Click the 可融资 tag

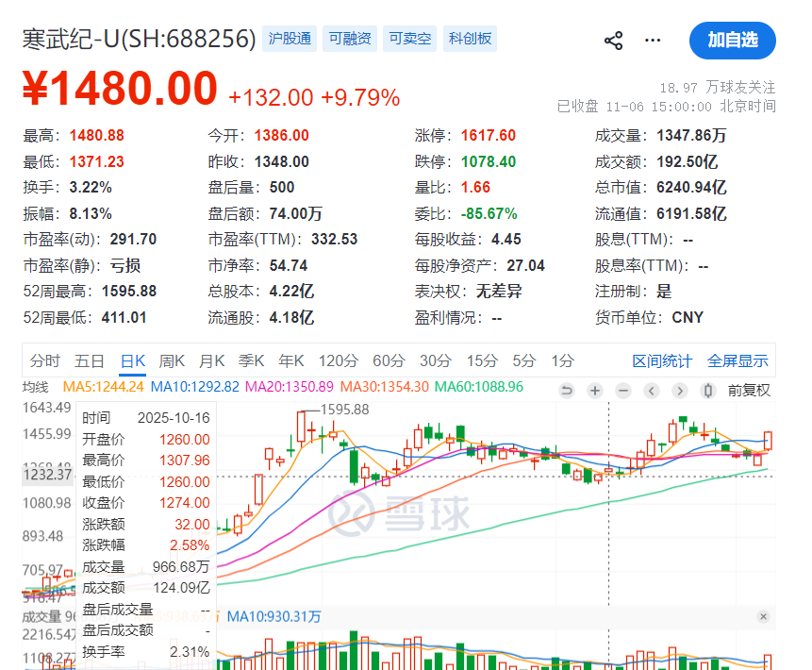tap(350, 39)
